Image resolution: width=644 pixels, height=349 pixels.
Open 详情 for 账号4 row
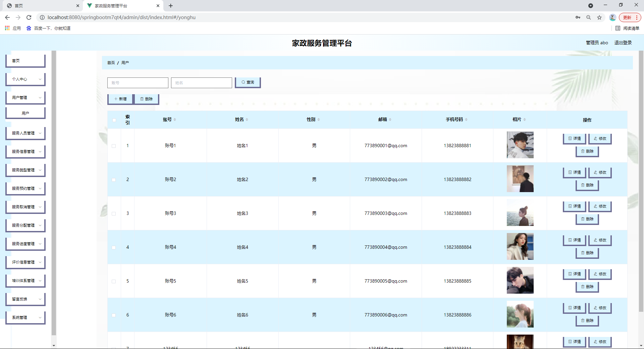pyautogui.click(x=575, y=240)
